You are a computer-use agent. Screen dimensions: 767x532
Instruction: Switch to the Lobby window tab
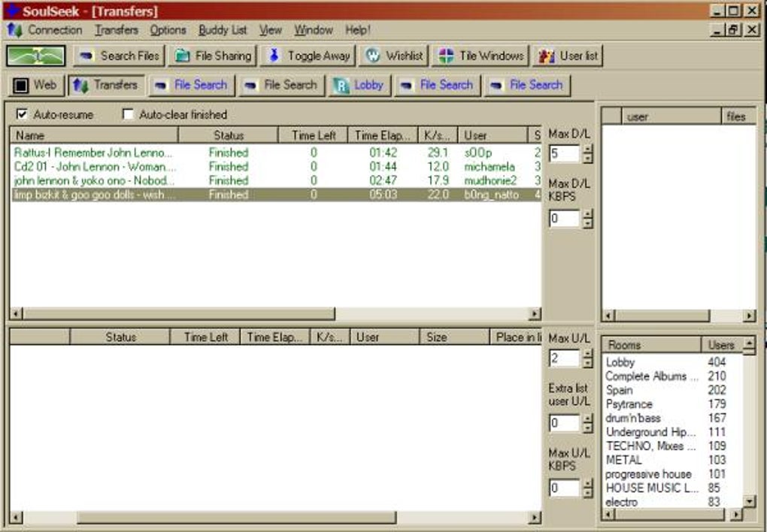pos(359,85)
